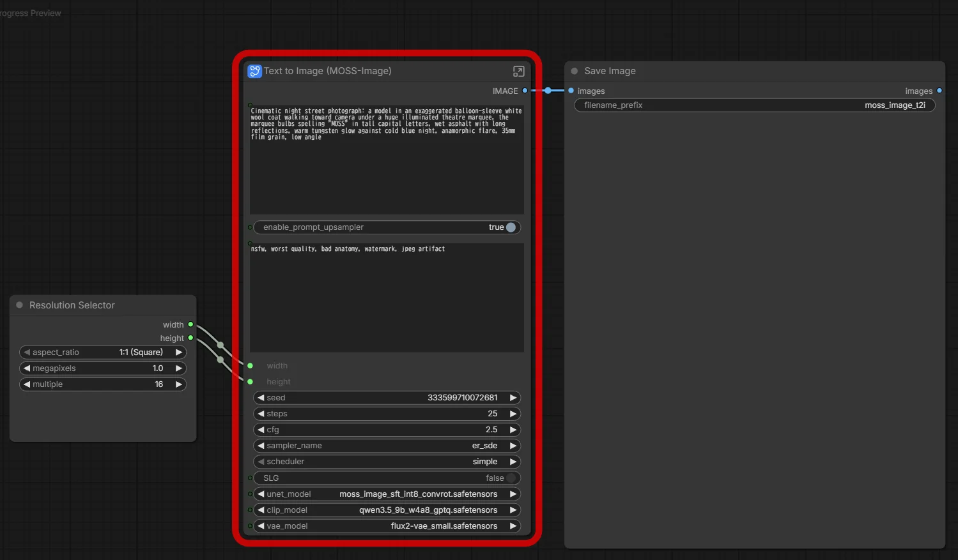Viewport: 958px width, 560px height.
Task: Collapse the Resolution Selector node using its dot
Action: [19, 305]
